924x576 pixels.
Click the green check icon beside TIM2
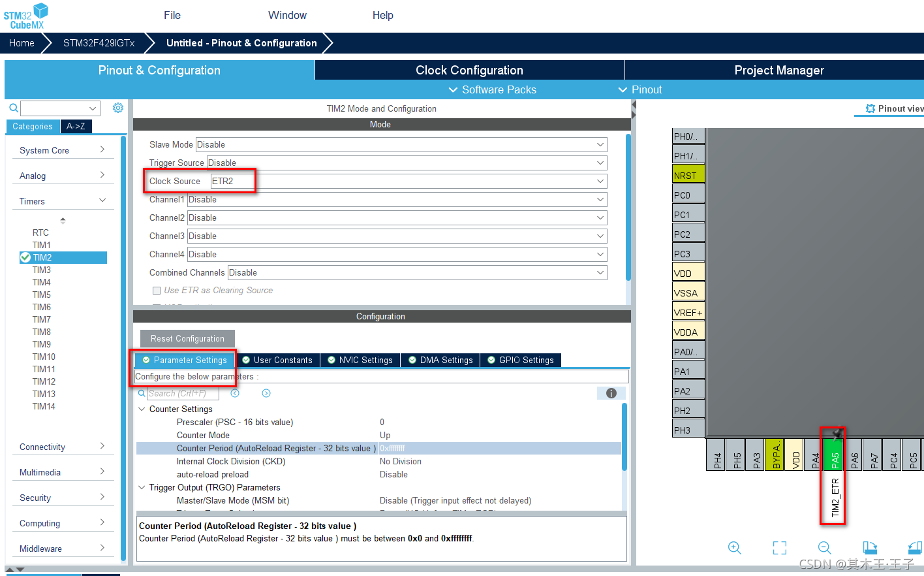[25, 257]
